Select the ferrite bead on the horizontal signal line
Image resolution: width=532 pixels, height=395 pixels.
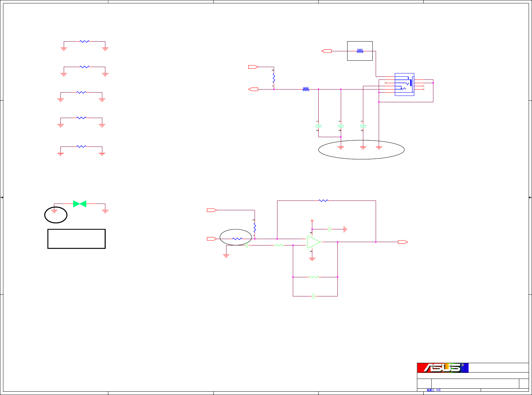click(x=306, y=89)
